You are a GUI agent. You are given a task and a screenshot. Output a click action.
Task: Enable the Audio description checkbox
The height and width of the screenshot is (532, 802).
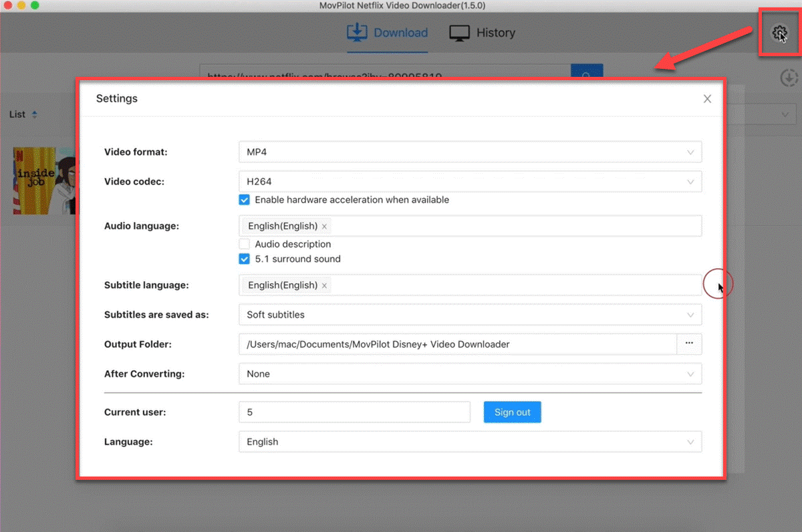245,244
